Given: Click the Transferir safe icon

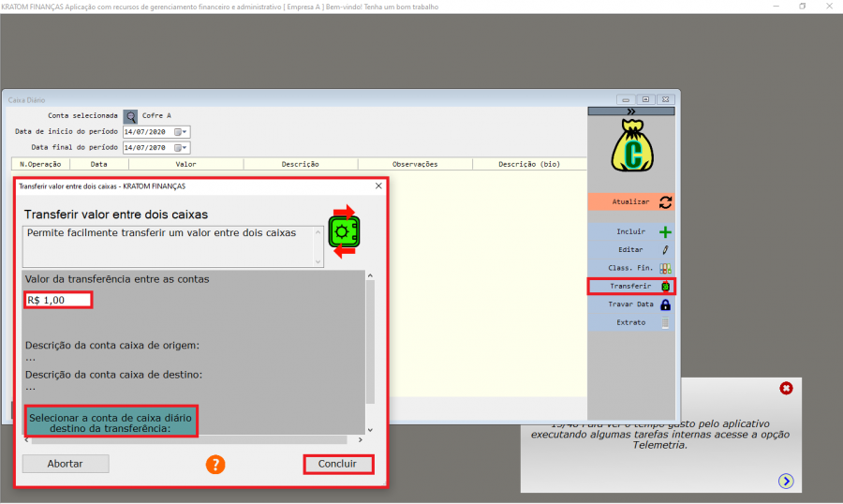Looking at the screenshot, I should [x=666, y=286].
